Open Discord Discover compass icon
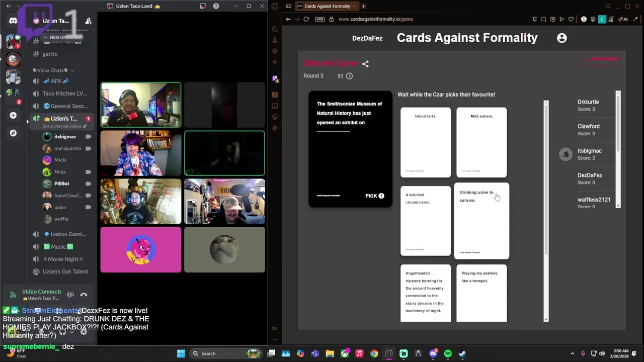Viewport: 644px width, 362px height. tap(13, 133)
